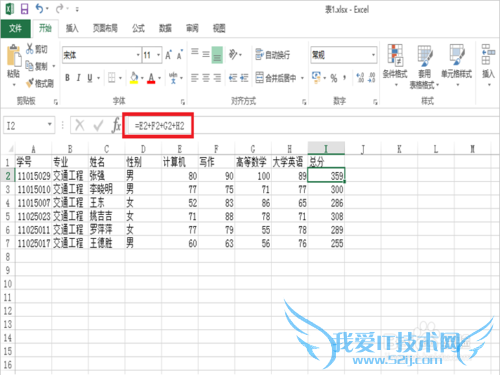The image size is (500, 375).
Task: Click Merge and Center (合并后居中)
Action: tap(276, 78)
